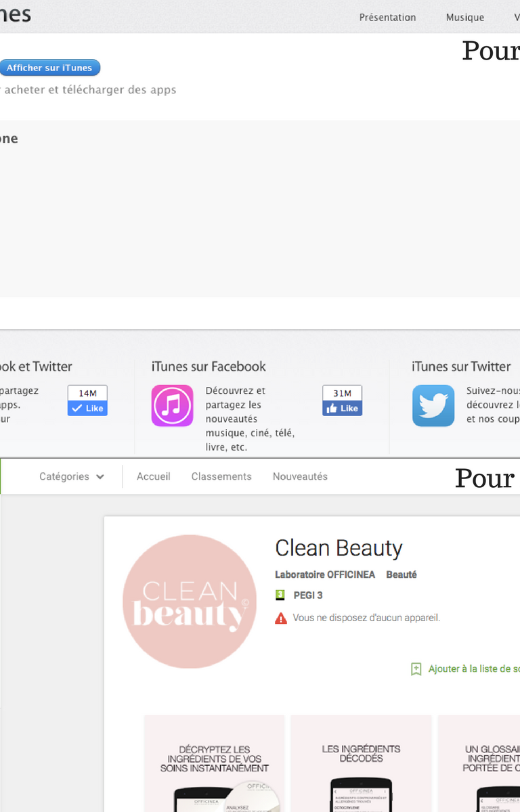520x812 pixels.
Task: Click the green wishlist bookmark icon
Action: pos(416,669)
